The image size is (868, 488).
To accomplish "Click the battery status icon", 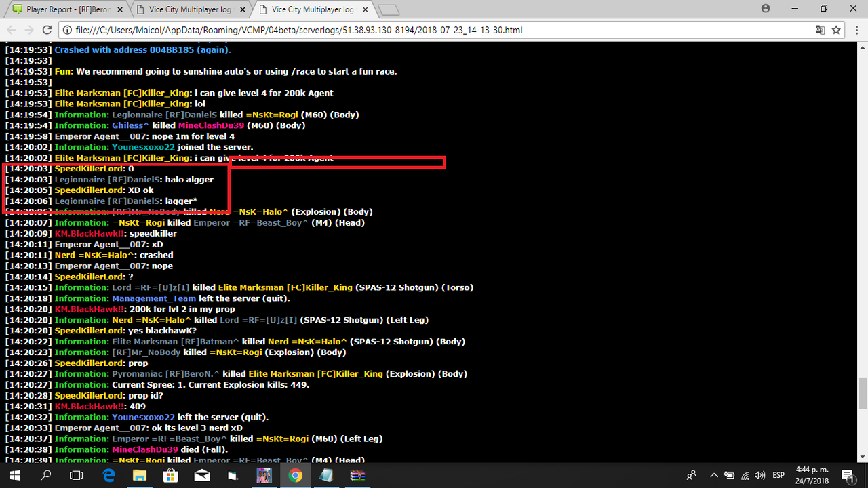I will tap(730, 476).
